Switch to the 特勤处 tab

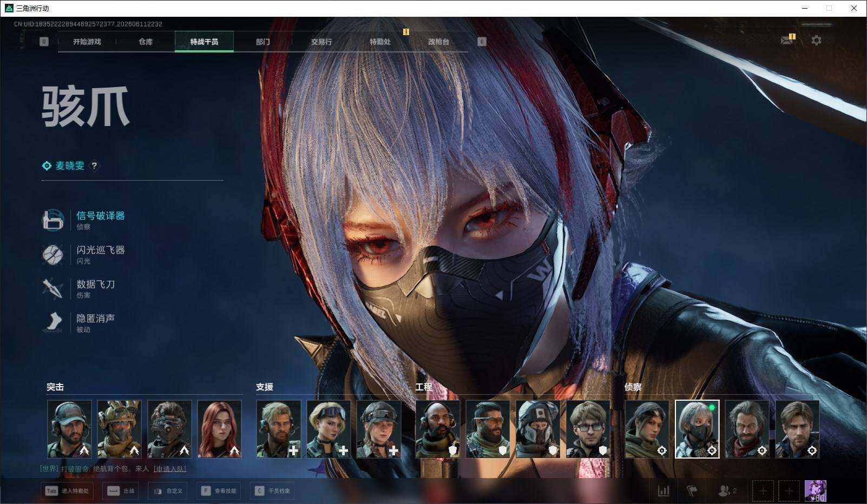[380, 42]
